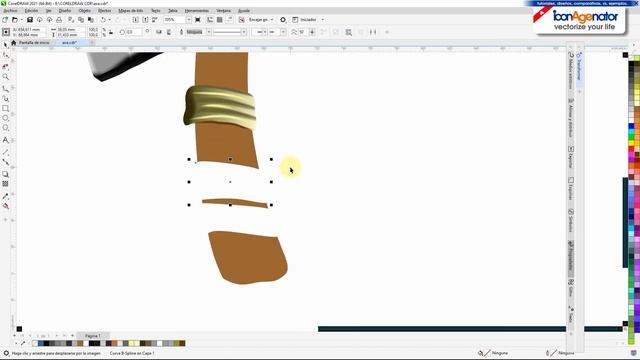Select the Crop tool
The width and height of the screenshot is (640, 360).
point(5,66)
